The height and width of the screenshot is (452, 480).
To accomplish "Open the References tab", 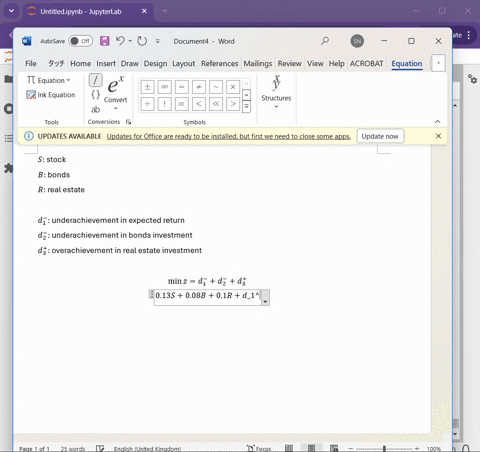I will point(220,63).
